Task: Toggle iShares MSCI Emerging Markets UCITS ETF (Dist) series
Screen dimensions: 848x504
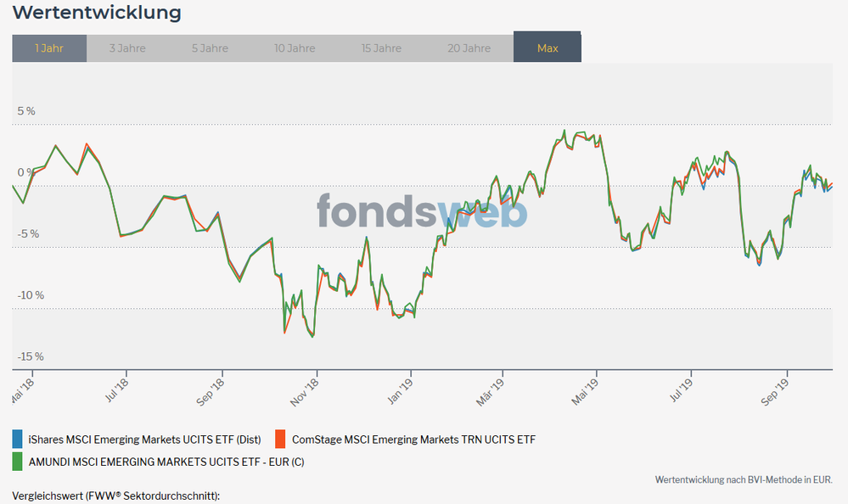Action: (144, 440)
